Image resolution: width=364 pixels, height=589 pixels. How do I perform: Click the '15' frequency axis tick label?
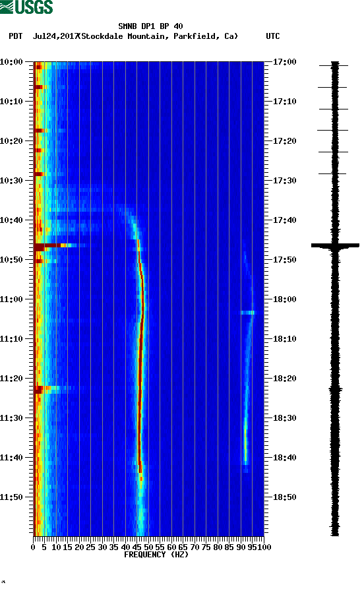tap(68, 547)
